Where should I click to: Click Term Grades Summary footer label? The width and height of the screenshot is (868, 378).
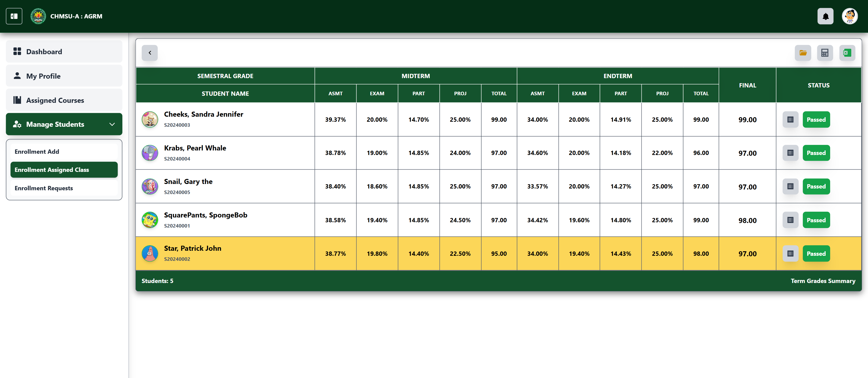pyautogui.click(x=823, y=281)
